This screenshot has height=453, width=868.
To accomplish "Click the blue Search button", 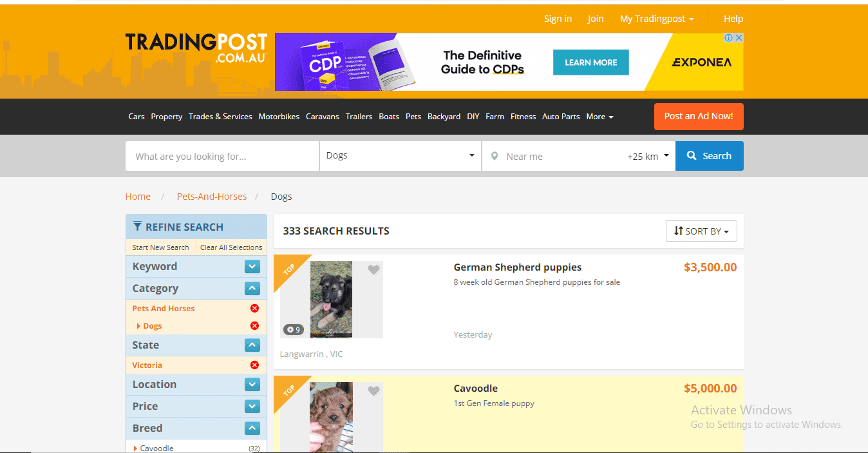I will tap(710, 156).
